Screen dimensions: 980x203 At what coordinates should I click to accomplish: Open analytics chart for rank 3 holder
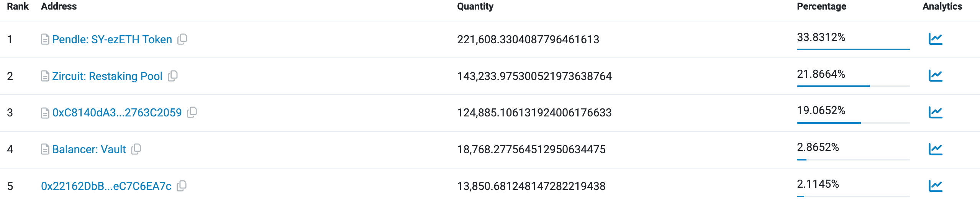coord(935,112)
